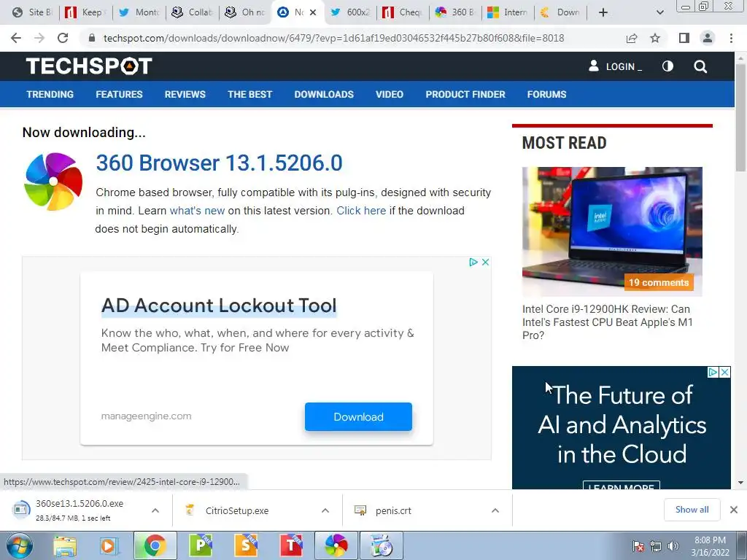Click the address bar URL field
The height and width of the screenshot is (560, 747).
[333, 38]
